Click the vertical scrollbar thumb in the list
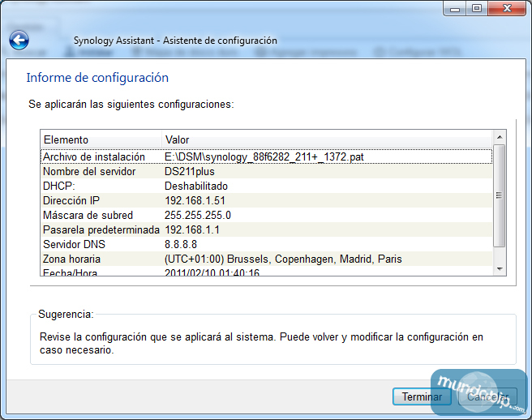 pyautogui.click(x=499, y=195)
